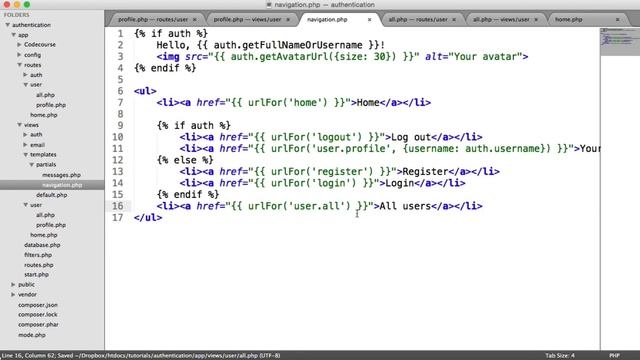Close the profile.php — views/user tab
This screenshot has height=360, width=640.
(288, 20)
